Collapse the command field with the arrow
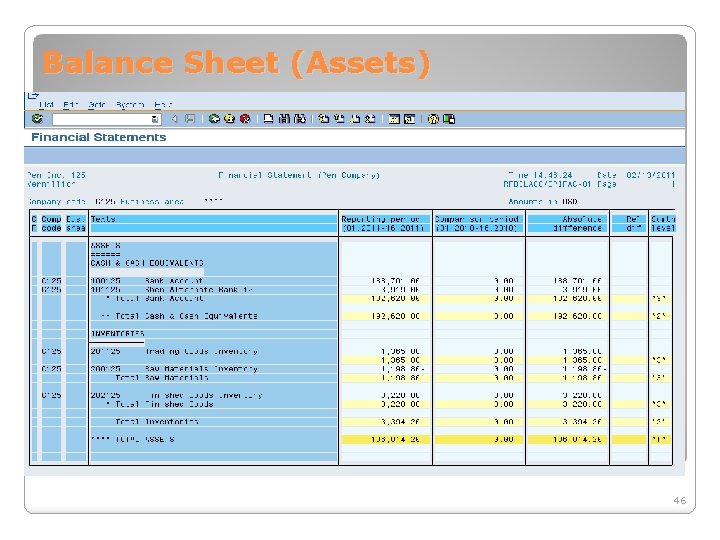The width and height of the screenshot is (720, 540). pyautogui.click(x=174, y=119)
